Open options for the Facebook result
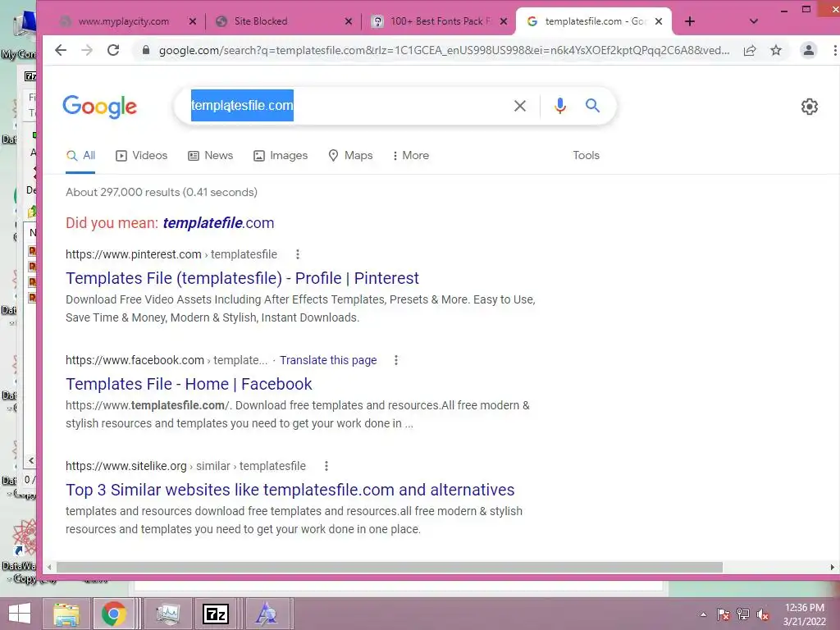 pos(396,361)
